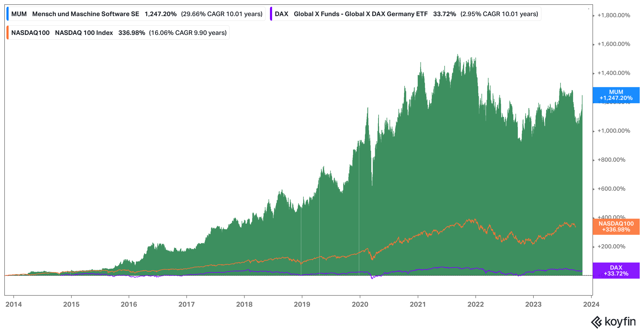Click the 2021 x-axis label

(x=418, y=304)
